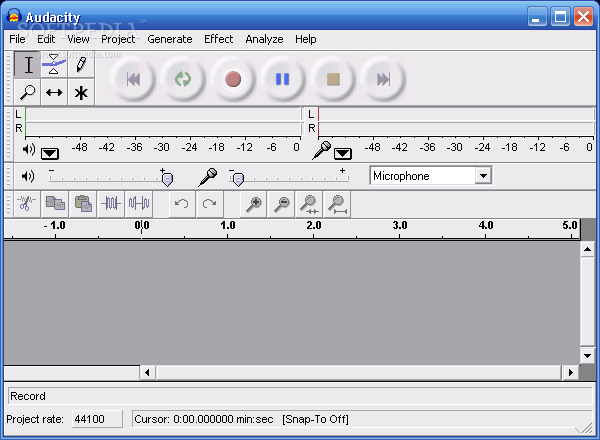Viewport: 600px width, 440px height.
Task: Click the Copy icon in edit toolbar
Action: [x=55, y=203]
